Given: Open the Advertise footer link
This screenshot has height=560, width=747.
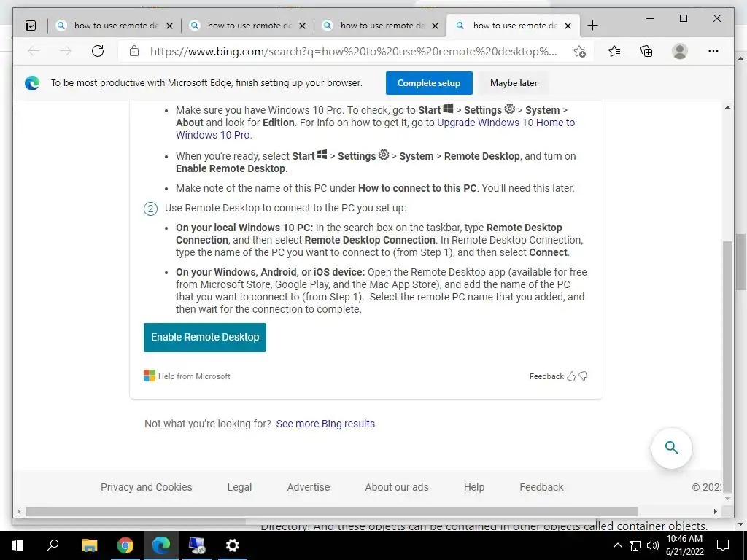Looking at the screenshot, I should coord(309,487).
